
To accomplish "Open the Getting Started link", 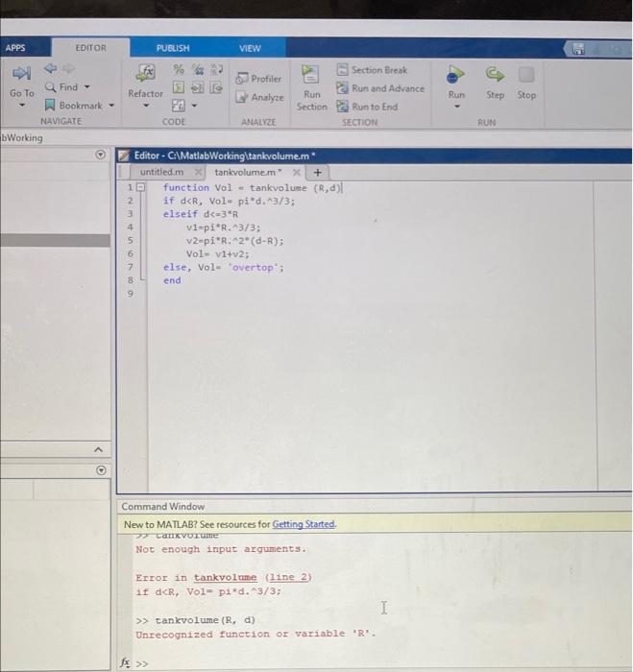I will [304, 524].
